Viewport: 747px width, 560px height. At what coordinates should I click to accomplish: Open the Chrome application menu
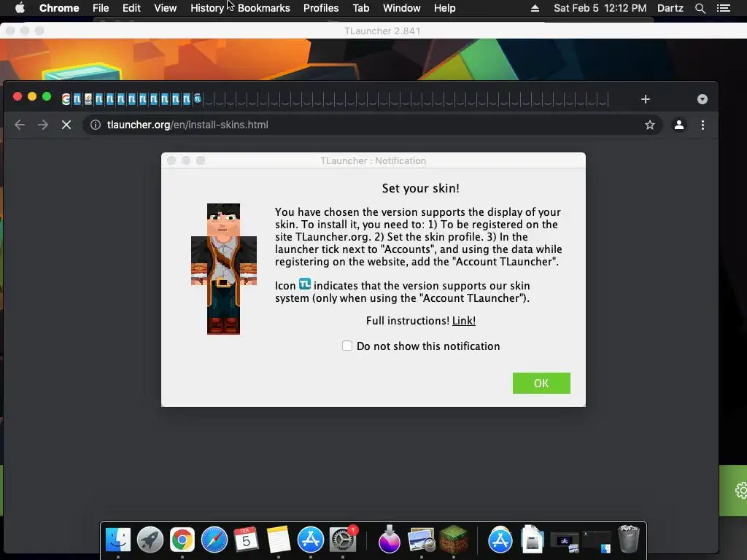[59, 8]
